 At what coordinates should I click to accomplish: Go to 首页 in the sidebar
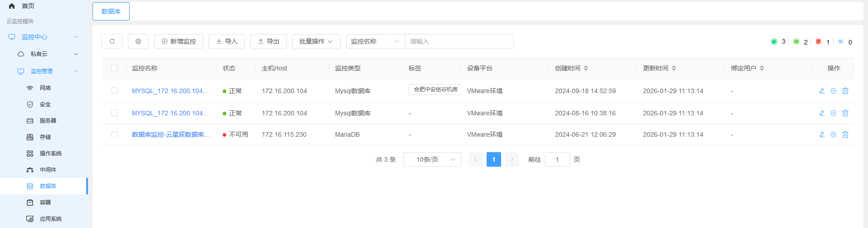[x=28, y=6]
